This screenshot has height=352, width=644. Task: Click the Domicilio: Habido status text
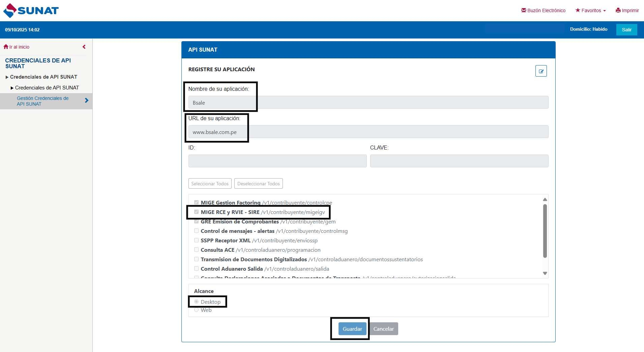coord(588,29)
